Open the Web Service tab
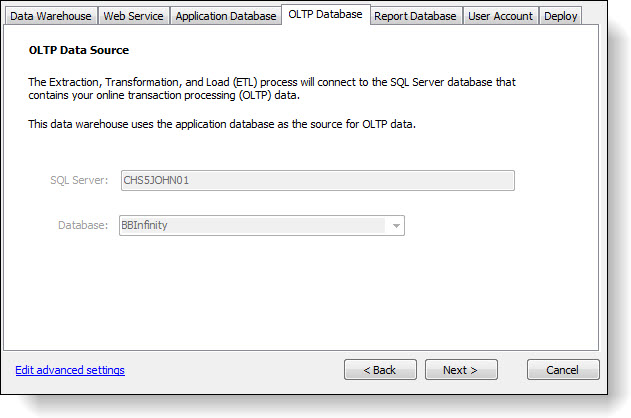 point(133,16)
